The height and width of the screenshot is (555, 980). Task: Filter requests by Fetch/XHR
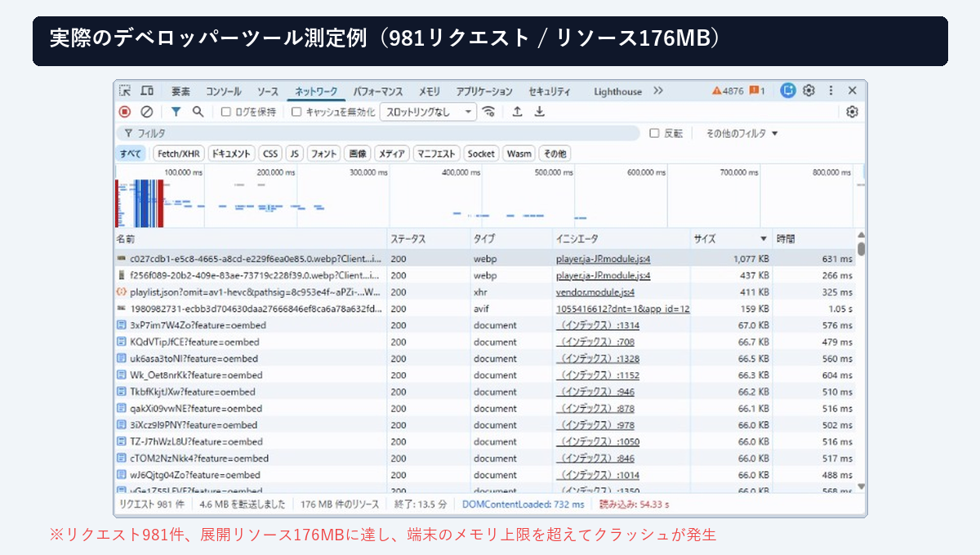(178, 153)
